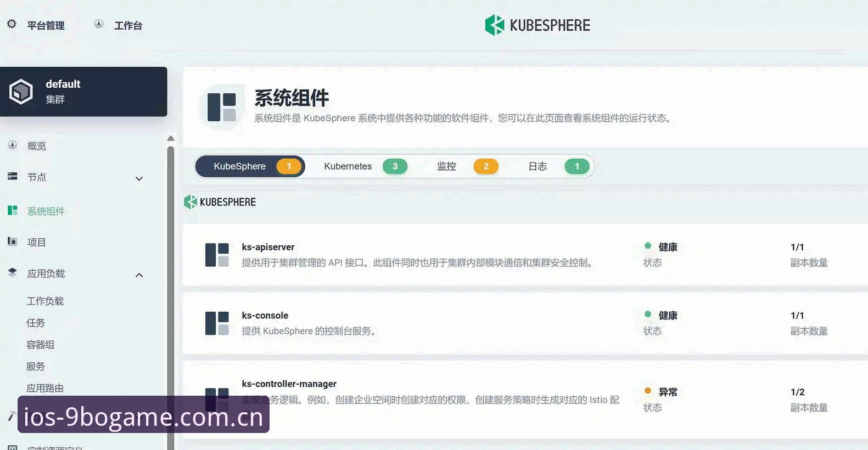The width and height of the screenshot is (868, 450).
Task: Select 系统组件 in the sidebar
Action: (x=46, y=211)
